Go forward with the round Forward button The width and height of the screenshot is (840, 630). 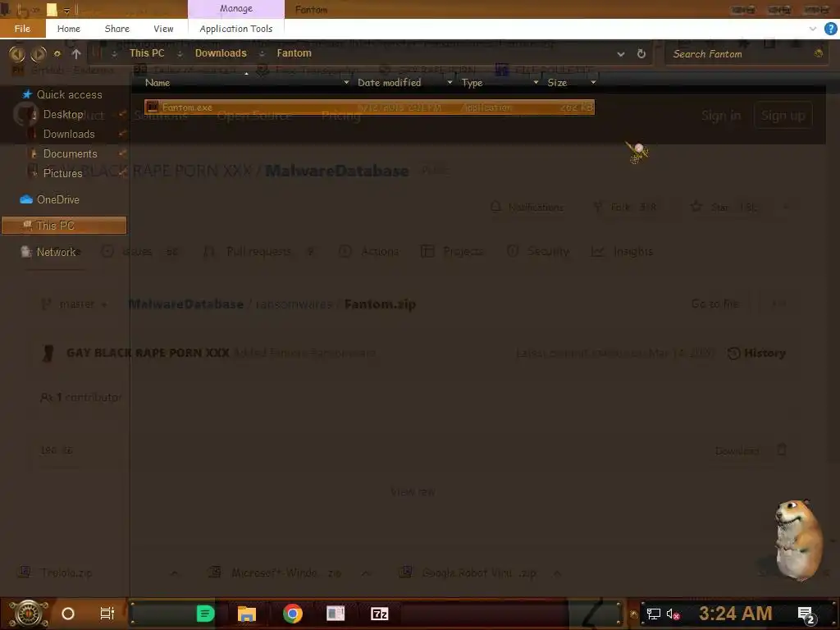38,53
